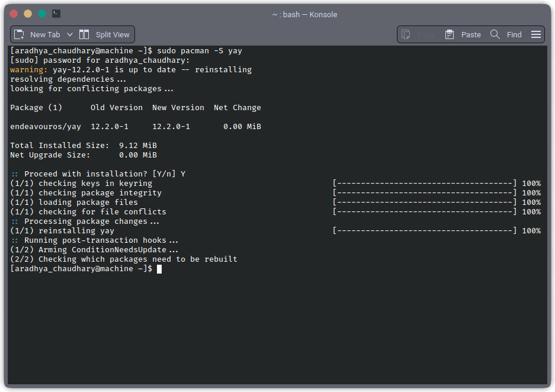The image size is (555, 392).
Task: Click the 'New Version' column header
Action: (178, 108)
